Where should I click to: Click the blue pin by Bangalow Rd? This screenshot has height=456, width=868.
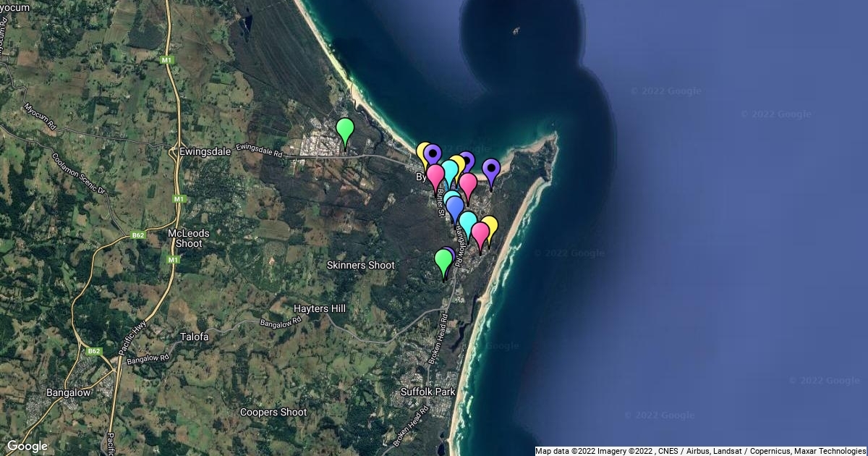pyautogui.click(x=455, y=207)
